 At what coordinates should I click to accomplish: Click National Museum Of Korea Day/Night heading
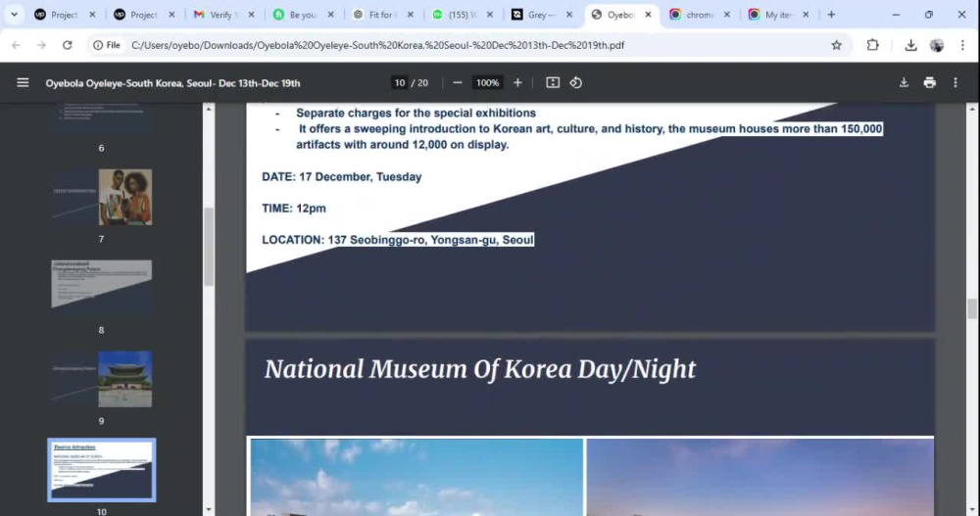[x=479, y=369]
